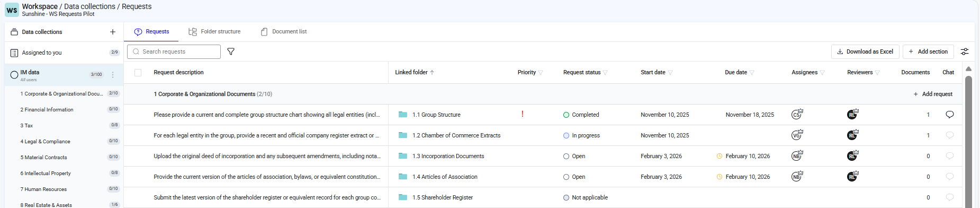Open the Request status column filter
Screen dimensions: 980x208
(x=605, y=73)
